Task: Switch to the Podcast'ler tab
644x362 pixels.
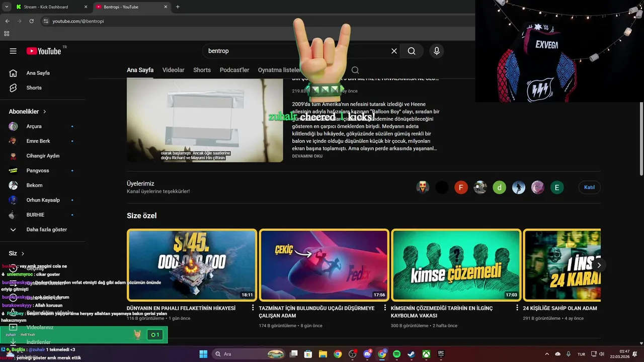Action: 234,70
